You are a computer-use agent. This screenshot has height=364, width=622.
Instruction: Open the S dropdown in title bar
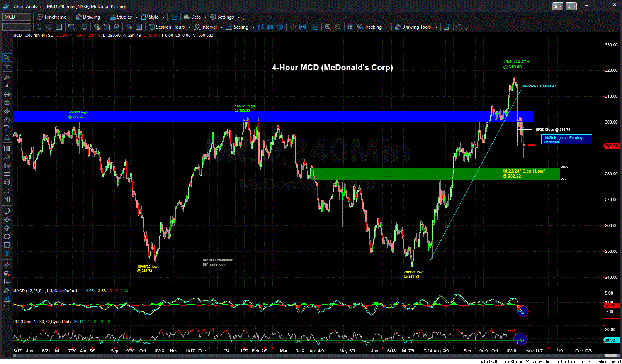click(x=557, y=7)
